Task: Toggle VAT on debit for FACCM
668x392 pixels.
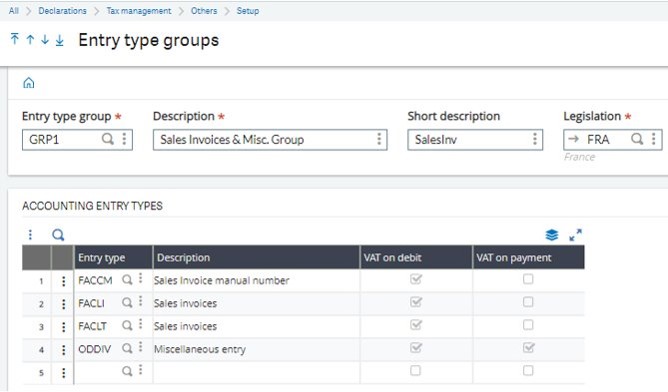Action: [x=416, y=279]
